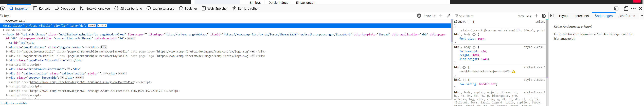This screenshot has width=644, height=106.
Task: Open event badge on popover div
Action: [80, 78]
